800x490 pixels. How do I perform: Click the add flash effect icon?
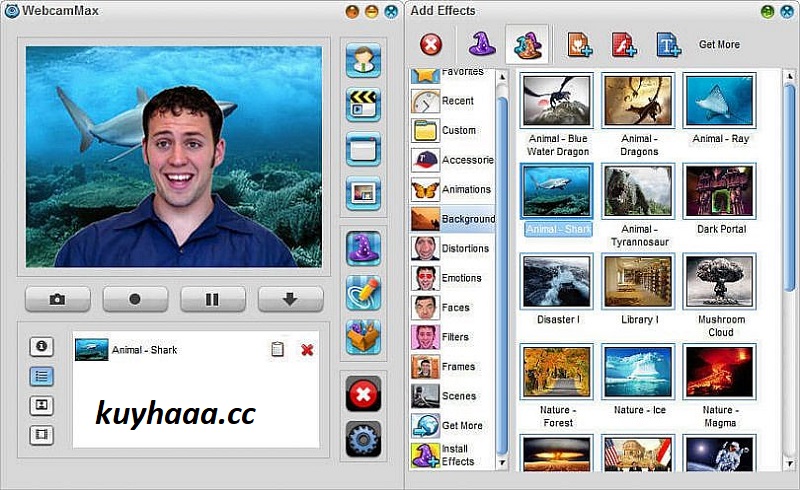click(x=624, y=44)
